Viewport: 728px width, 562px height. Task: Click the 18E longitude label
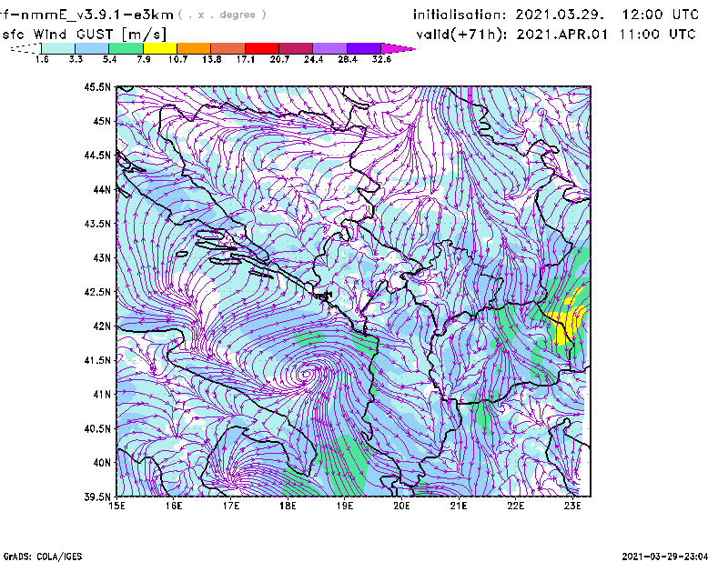click(x=288, y=506)
